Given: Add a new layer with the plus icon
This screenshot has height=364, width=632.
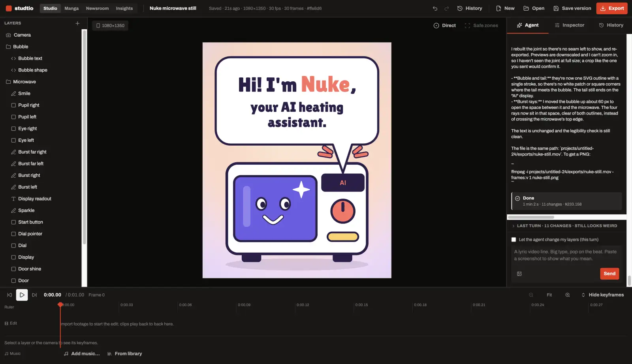Looking at the screenshot, I should pos(77,23).
